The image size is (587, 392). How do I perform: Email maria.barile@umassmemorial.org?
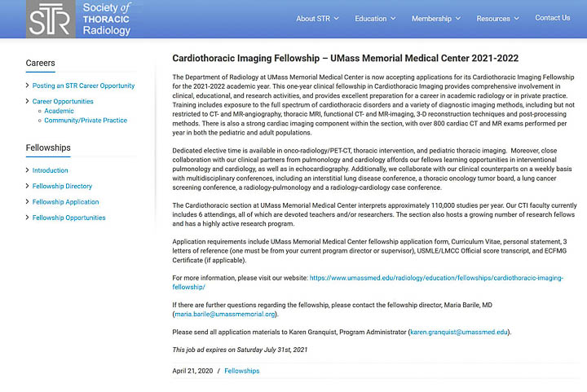click(x=225, y=314)
